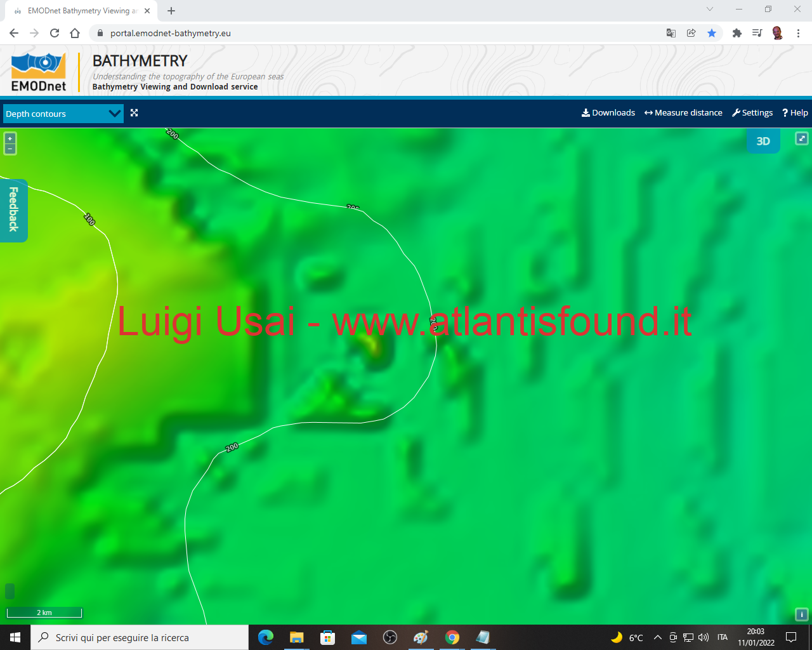Open the media controls icon
Screen dimensions: 812x650
[x=757, y=33]
